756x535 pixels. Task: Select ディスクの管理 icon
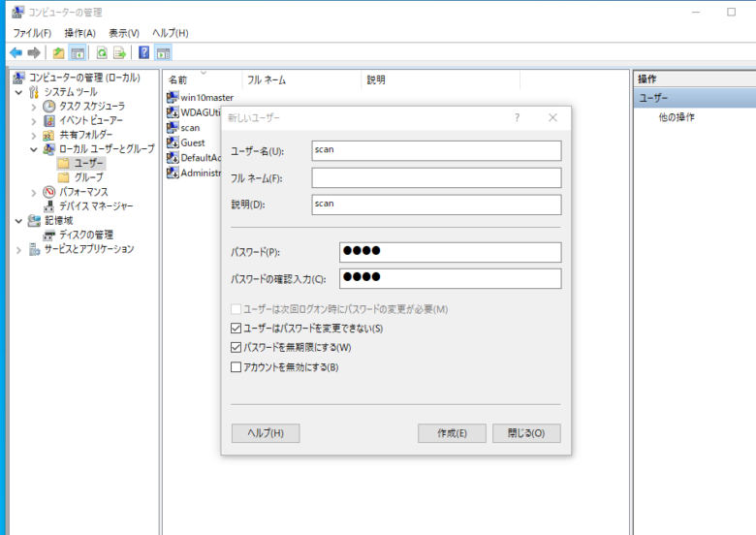pos(49,236)
